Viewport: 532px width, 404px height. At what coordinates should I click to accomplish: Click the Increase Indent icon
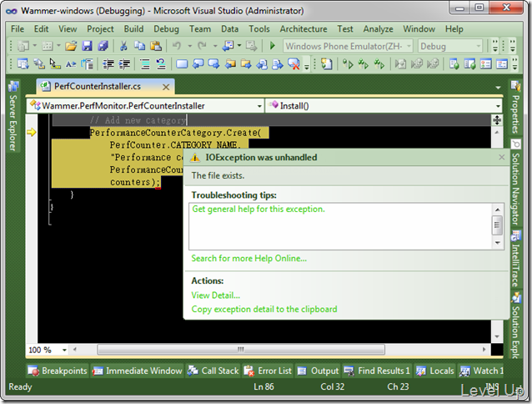124,63
